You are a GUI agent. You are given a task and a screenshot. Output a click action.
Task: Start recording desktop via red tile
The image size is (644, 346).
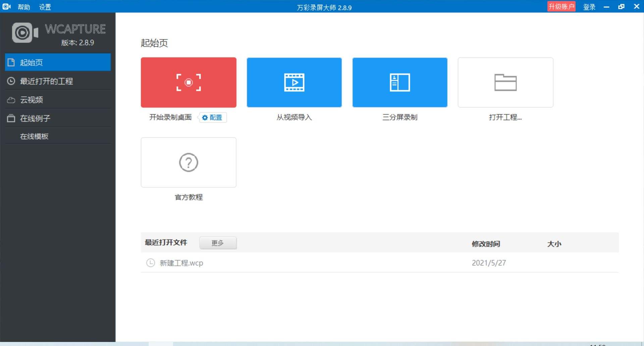click(x=189, y=82)
